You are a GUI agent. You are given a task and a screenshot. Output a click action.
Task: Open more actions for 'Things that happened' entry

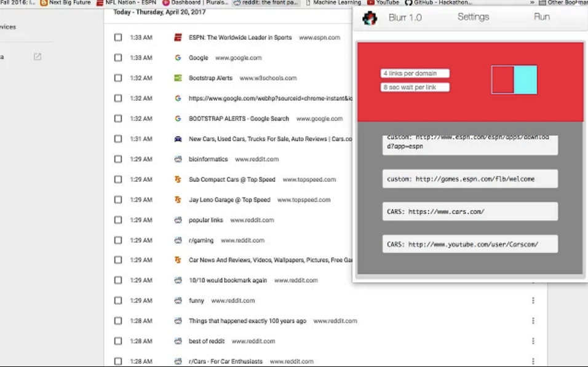click(x=533, y=320)
